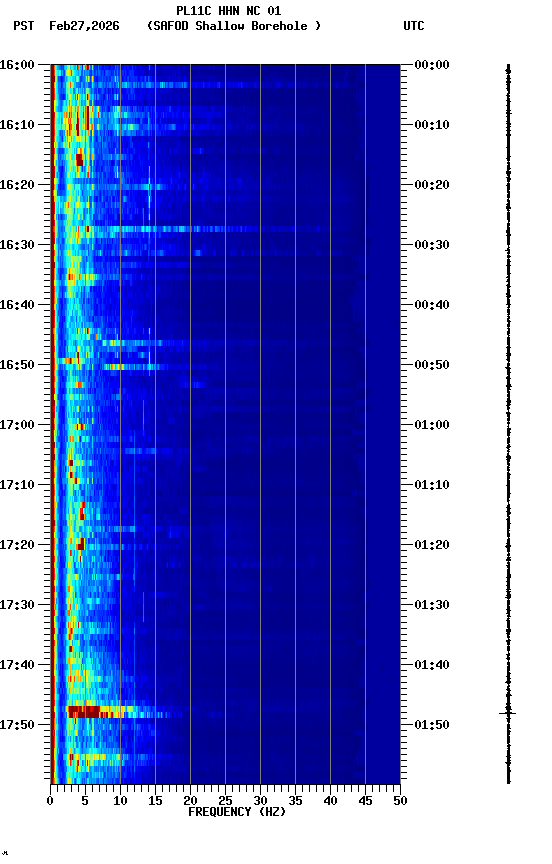Screen dimensions: 552x864
Task: Click the large seismogram spike near 01:48 UTC
Action: 507,714
